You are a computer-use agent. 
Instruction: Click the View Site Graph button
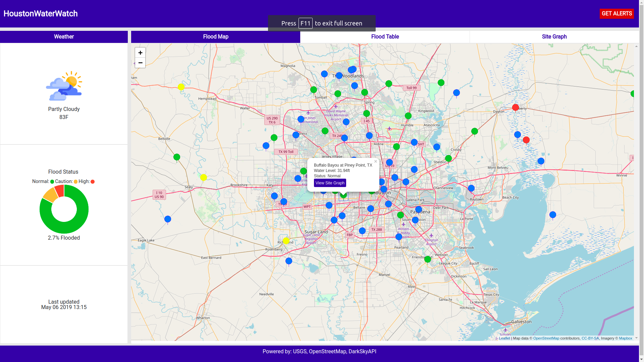click(x=330, y=183)
